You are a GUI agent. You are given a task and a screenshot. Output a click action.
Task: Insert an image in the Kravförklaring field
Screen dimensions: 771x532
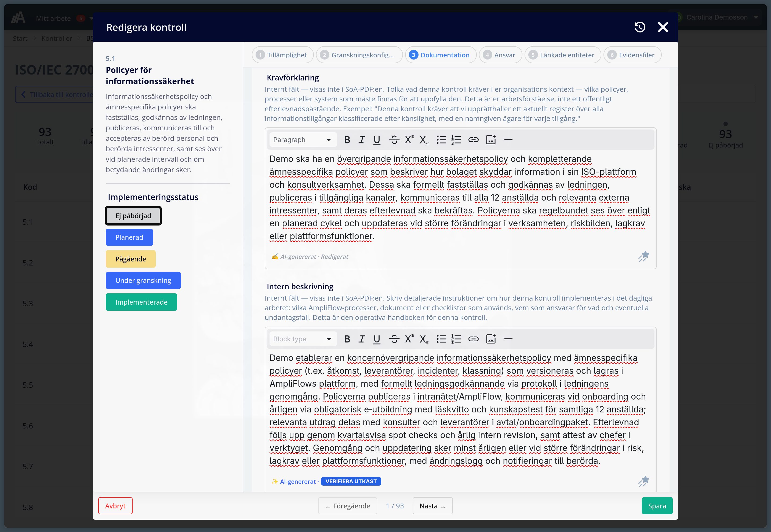point(491,140)
